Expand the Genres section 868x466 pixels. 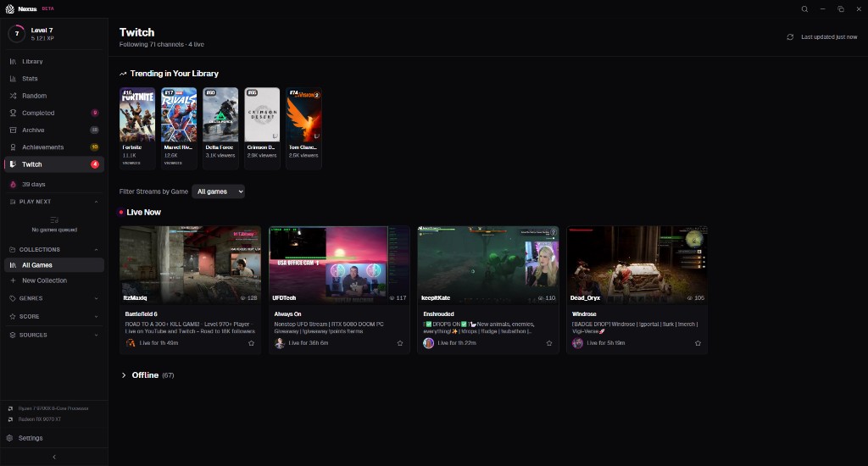(53, 298)
